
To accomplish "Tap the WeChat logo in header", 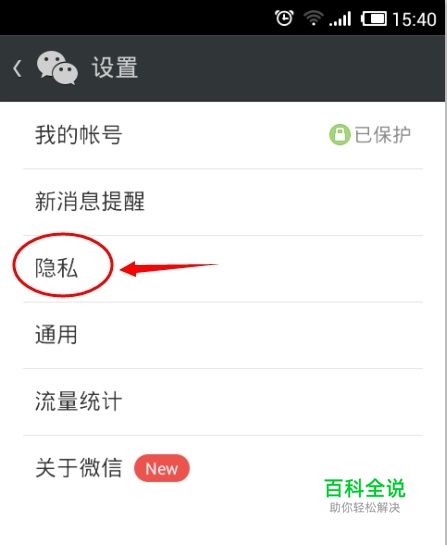I will pos(57,68).
